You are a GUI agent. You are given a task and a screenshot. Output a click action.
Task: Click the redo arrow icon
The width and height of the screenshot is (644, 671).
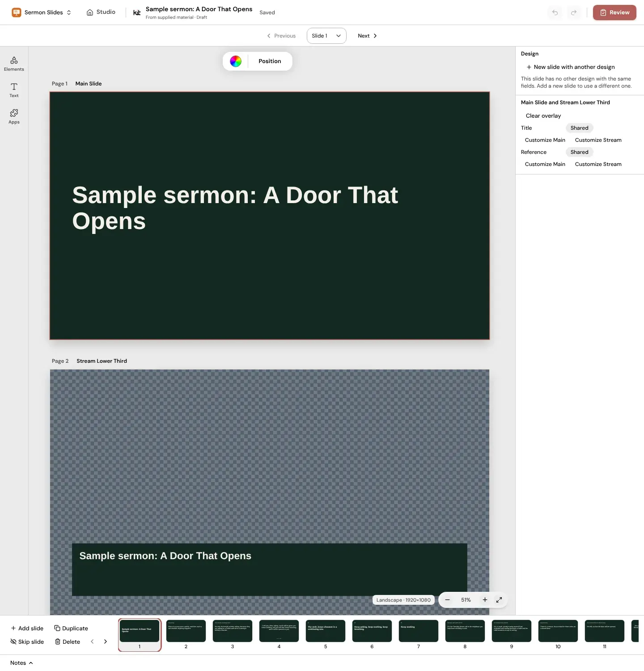pos(574,13)
